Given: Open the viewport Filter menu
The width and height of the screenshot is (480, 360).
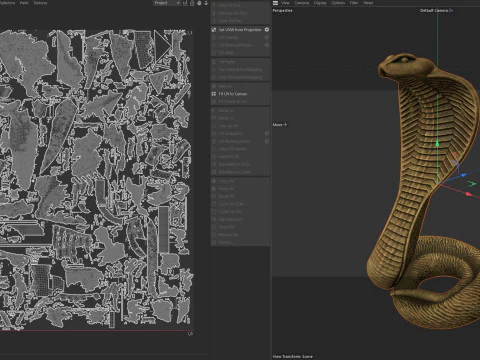Looking at the screenshot, I should [354, 3].
